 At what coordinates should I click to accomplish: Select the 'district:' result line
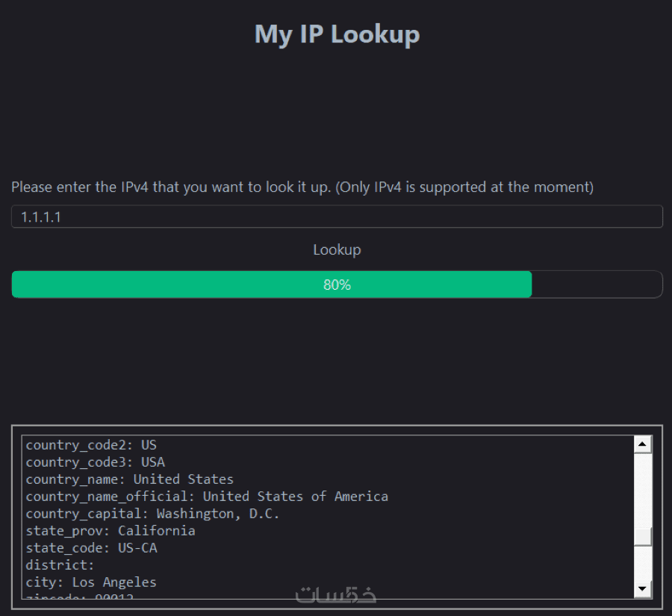click(60, 565)
